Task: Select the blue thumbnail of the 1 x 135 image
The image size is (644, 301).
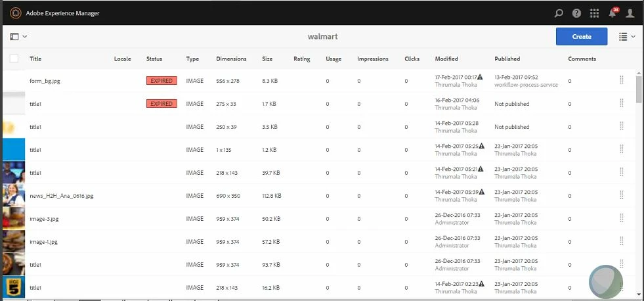Action: [14, 150]
